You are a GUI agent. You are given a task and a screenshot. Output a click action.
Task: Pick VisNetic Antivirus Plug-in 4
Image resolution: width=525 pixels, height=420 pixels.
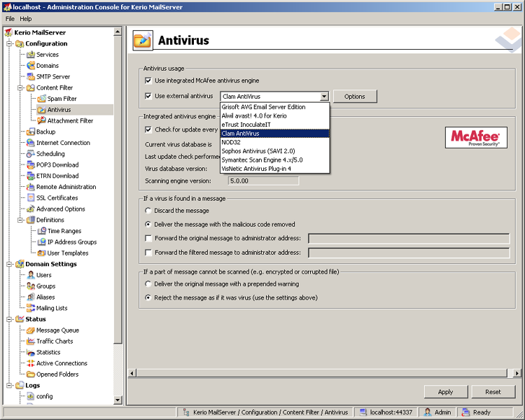coord(275,169)
